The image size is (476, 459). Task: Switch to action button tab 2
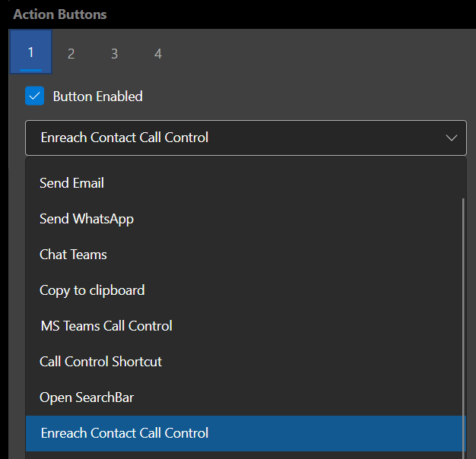[x=71, y=54]
